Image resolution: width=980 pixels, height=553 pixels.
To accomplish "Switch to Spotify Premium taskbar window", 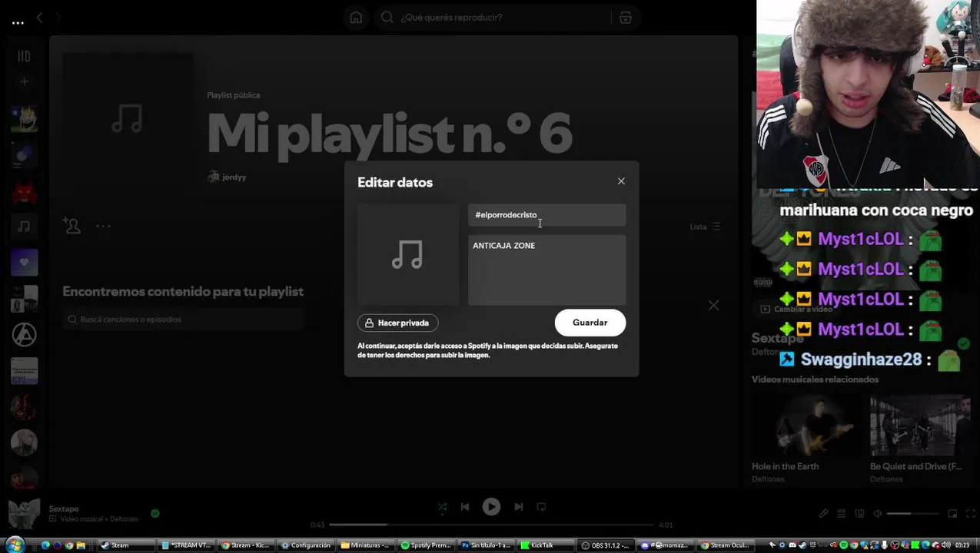I will pos(427,545).
